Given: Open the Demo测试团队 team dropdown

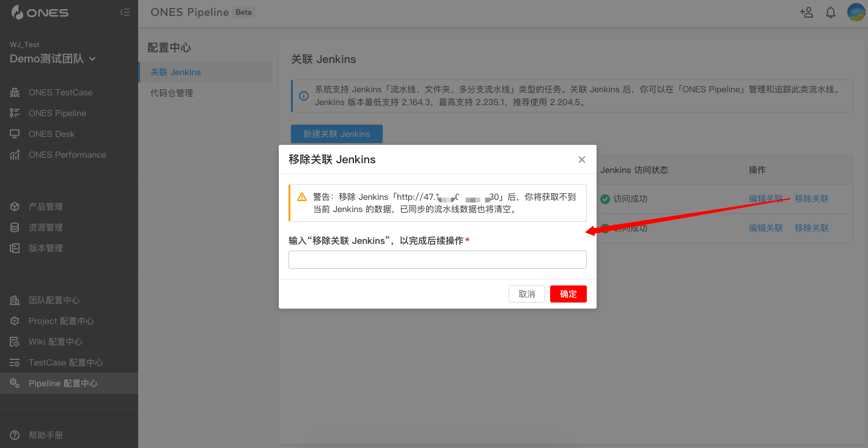Looking at the screenshot, I should point(53,59).
